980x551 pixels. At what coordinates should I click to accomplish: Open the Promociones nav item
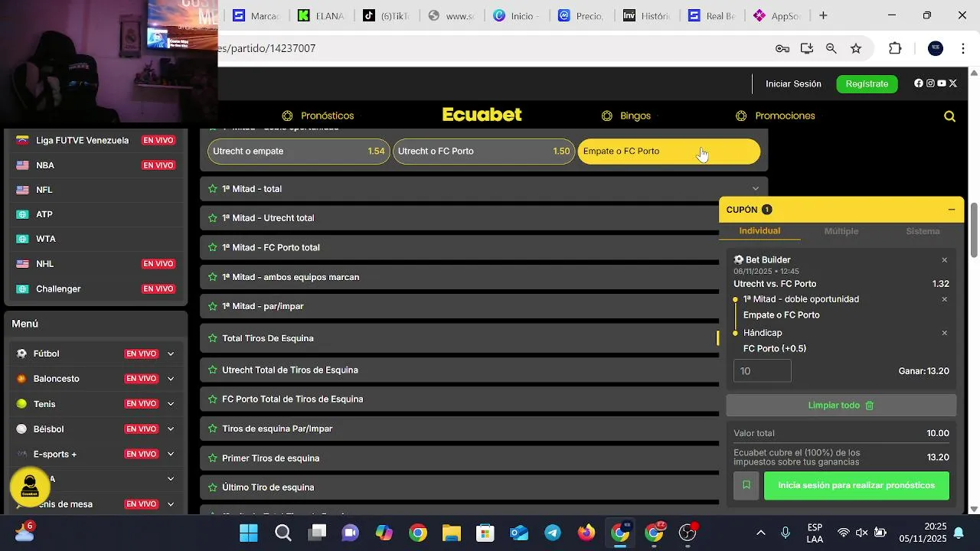point(776,116)
